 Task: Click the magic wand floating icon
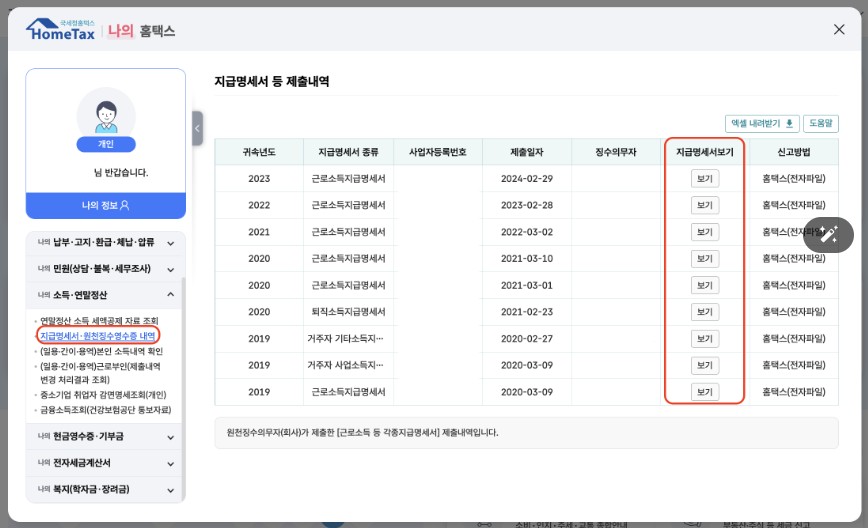pyautogui.click(x=828, y=235)
